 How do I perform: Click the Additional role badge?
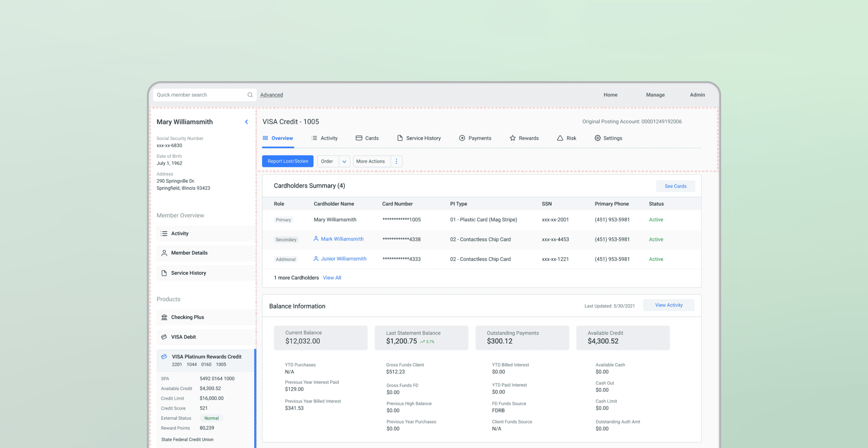tap(285, 259)
